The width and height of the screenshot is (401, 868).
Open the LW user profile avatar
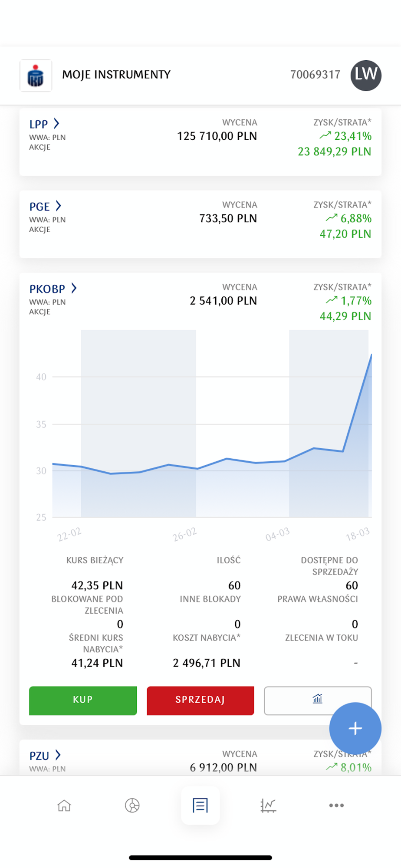pos(366,75)
